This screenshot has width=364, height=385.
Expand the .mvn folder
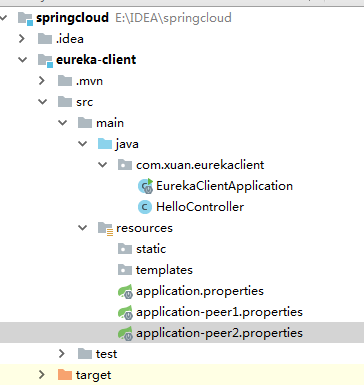[42, 81]
